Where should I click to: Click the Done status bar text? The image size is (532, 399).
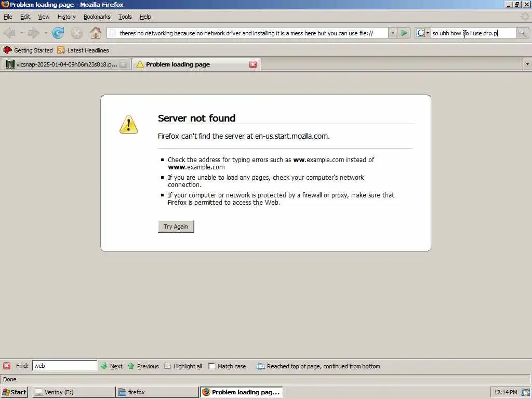[x=9, y=379]
